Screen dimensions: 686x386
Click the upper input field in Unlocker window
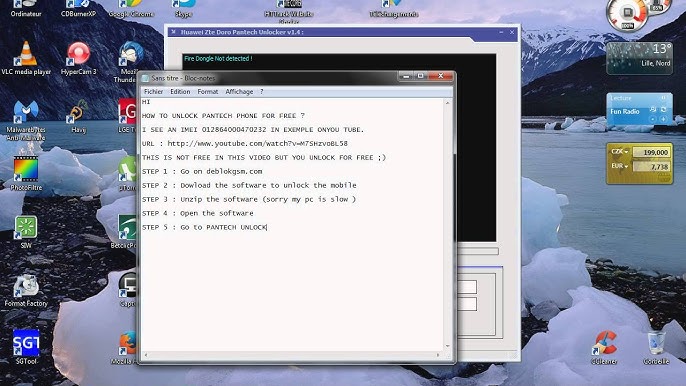pos(467,287)
